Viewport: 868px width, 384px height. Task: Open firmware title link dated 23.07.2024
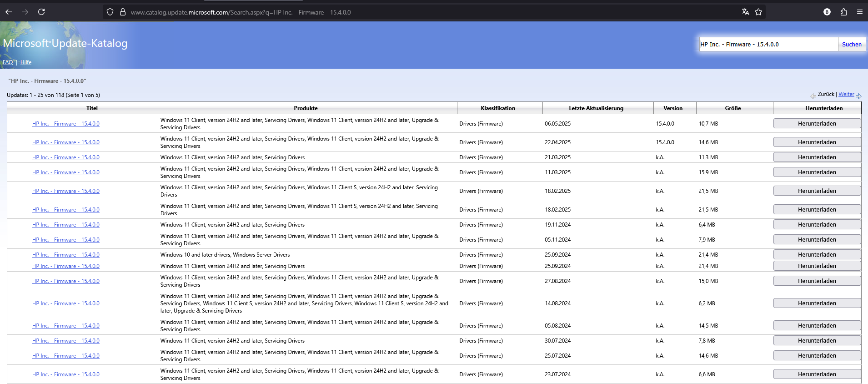66,374
